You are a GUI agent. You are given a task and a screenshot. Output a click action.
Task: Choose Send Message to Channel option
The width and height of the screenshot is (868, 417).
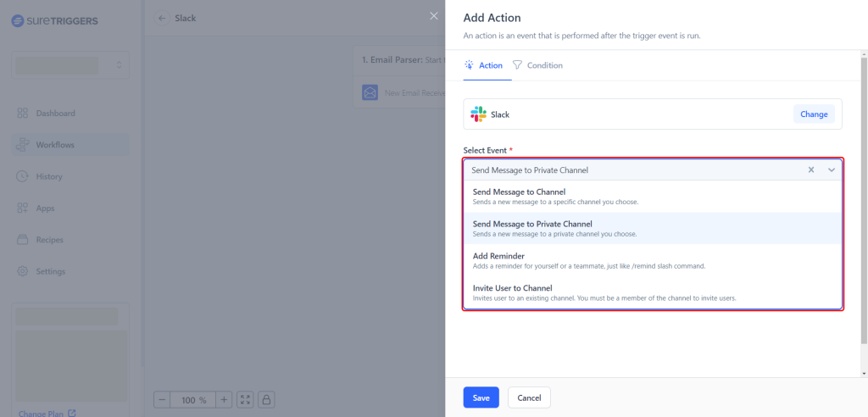click(x=653, y=197)
